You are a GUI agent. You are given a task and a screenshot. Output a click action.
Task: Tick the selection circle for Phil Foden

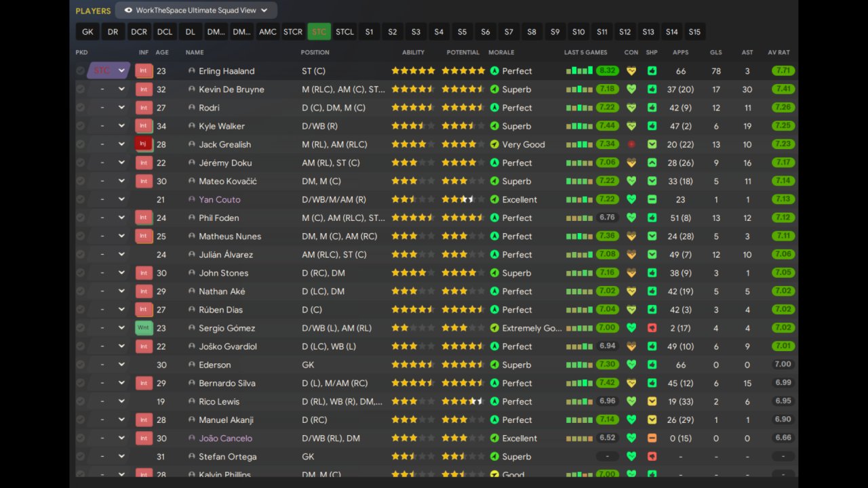(80, 218)
